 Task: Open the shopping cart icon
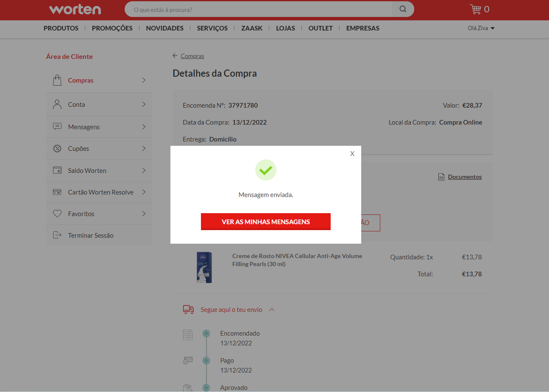(x=475, y=9)
